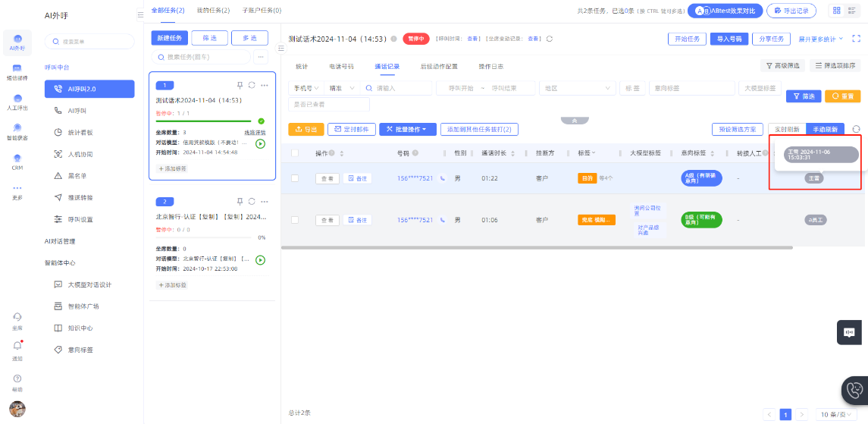Open the 通知 notification bell
Screen dimensions: 868x424
point(17,347)
